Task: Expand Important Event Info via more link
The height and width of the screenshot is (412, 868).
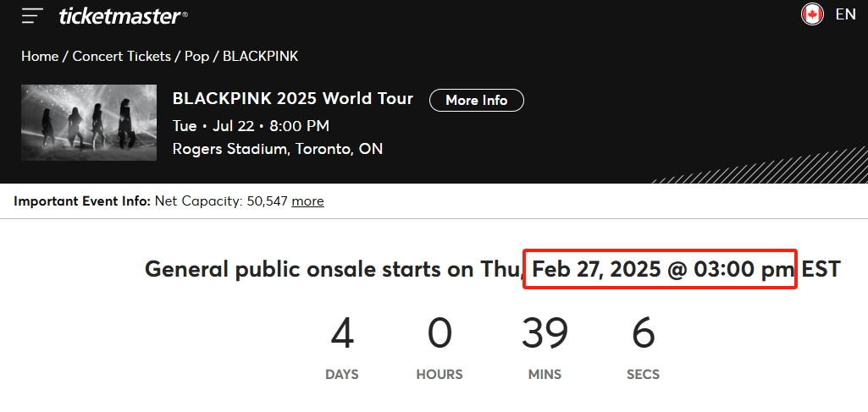Action: point(307,201)
